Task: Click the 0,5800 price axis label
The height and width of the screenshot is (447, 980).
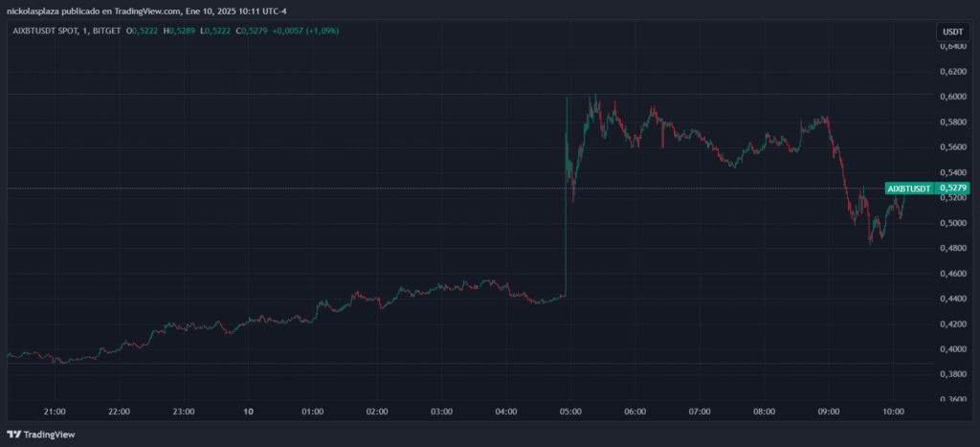Action: tap(953, 122)
